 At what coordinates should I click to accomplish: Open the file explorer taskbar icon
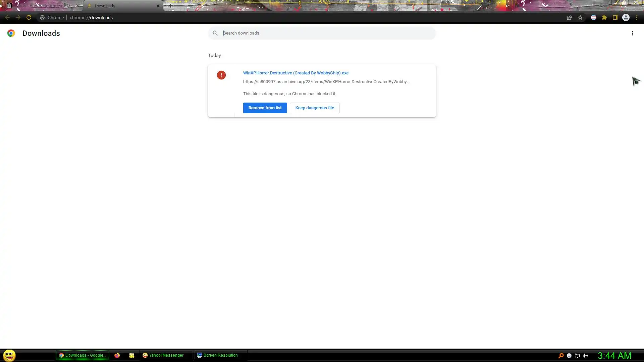click(x=132, y=355)
